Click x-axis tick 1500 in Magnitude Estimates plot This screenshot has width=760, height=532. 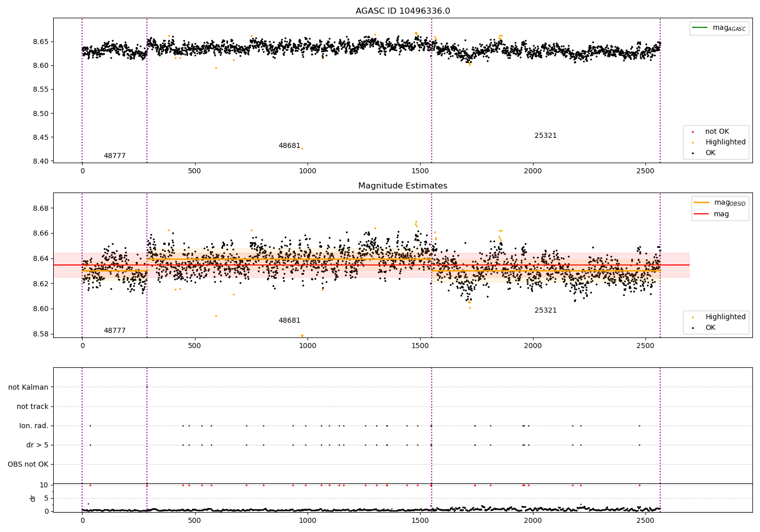[x=420, y=346]
